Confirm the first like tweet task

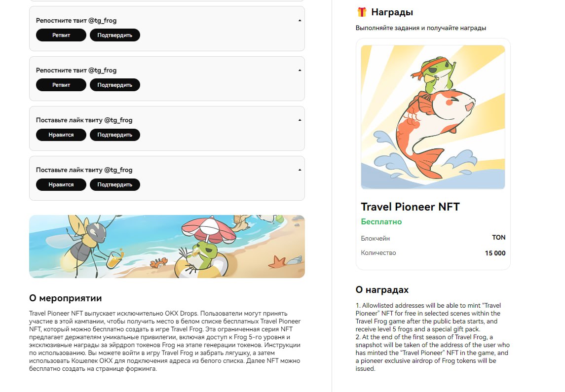[x=114, y=135]
